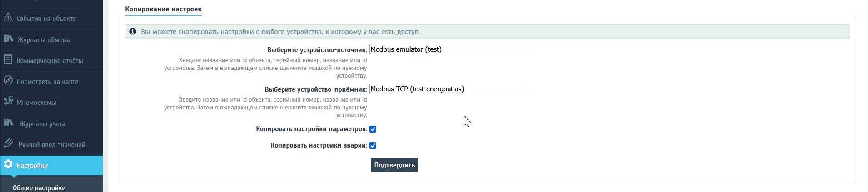Viewport: 868px width, 192px height.
Task: Select the Копирование настроек tab heading
Action: click(x=163, y=9)
